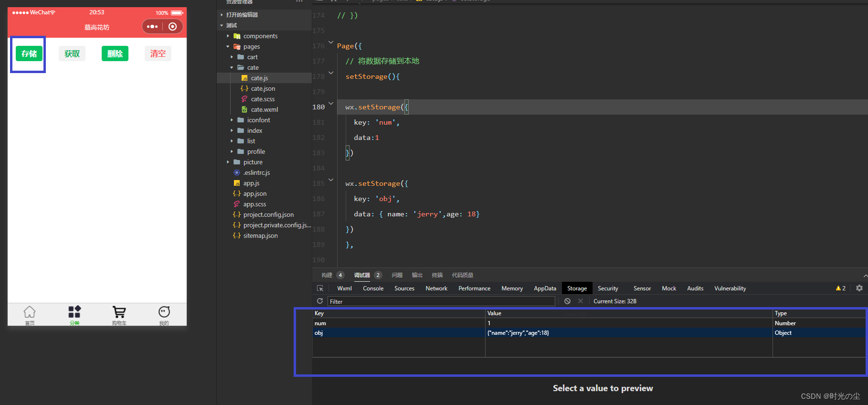The image size is (868, 405).
Task: Tap the green 存储 button in simulator
Action: click(x=29, y=53)
